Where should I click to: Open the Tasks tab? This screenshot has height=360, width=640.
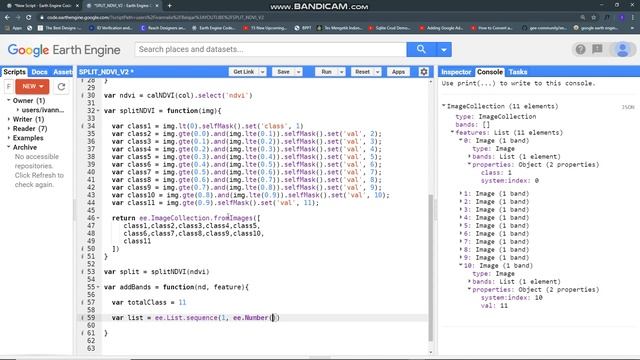click(x=518, y=72)
